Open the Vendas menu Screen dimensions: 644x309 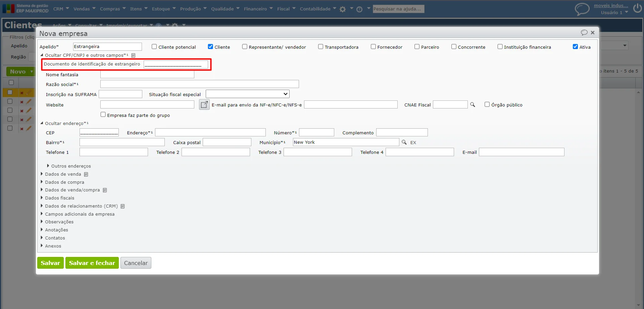[x=85, y=9]
